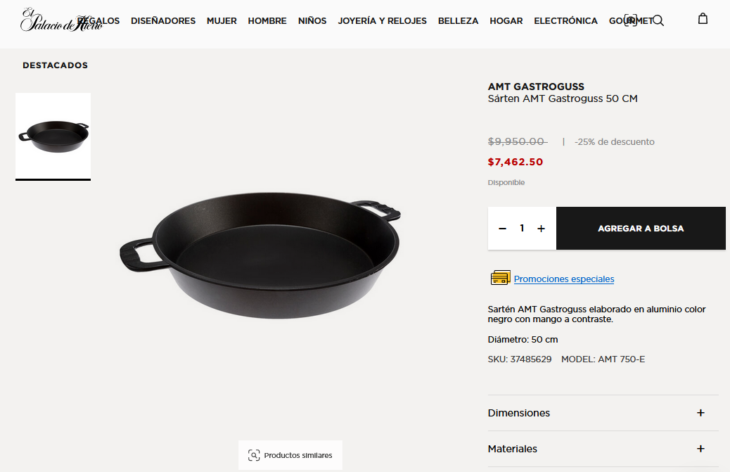Viewport: 730px width, 472px height.
Task: Decrease quantity with minus icon
Action: coord(502,229)
